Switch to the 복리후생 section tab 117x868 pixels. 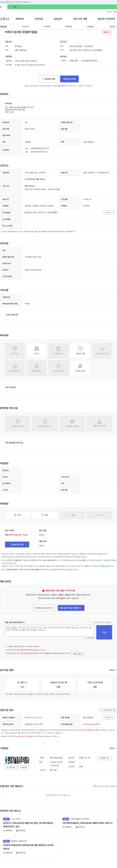[69, 27]
